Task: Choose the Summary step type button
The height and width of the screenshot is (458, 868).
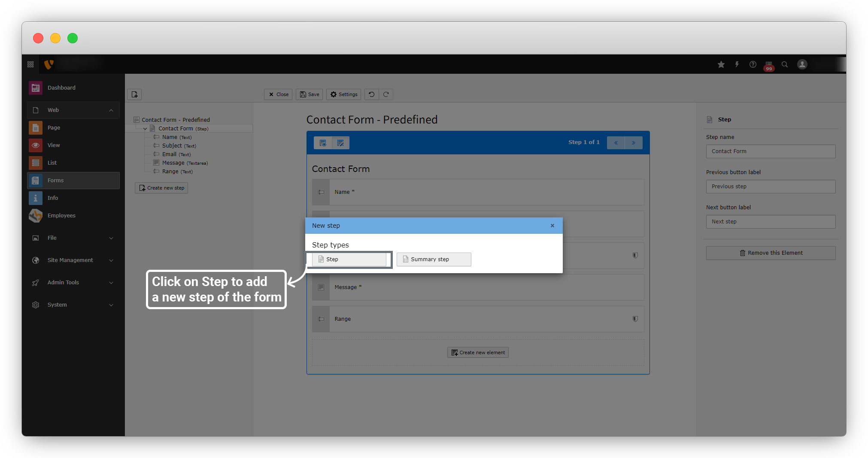Action: pyautogui.click(x=434, y=259)
